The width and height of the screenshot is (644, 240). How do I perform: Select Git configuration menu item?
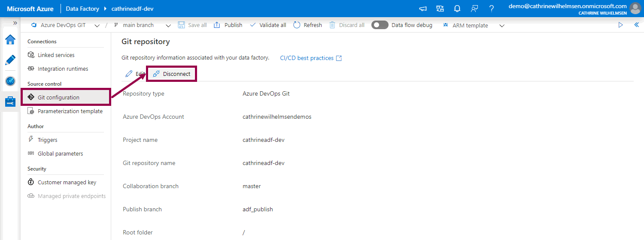58,97
